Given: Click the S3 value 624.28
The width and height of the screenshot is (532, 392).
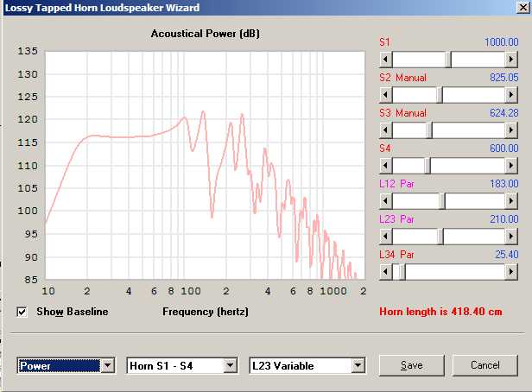Looking at the screenshot, I should (503, 113).
